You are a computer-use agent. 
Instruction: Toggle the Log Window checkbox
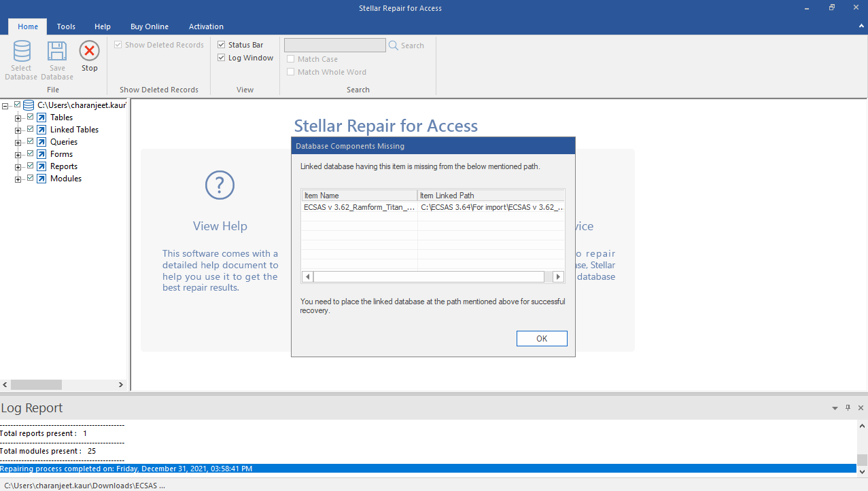tap(222, 58)
